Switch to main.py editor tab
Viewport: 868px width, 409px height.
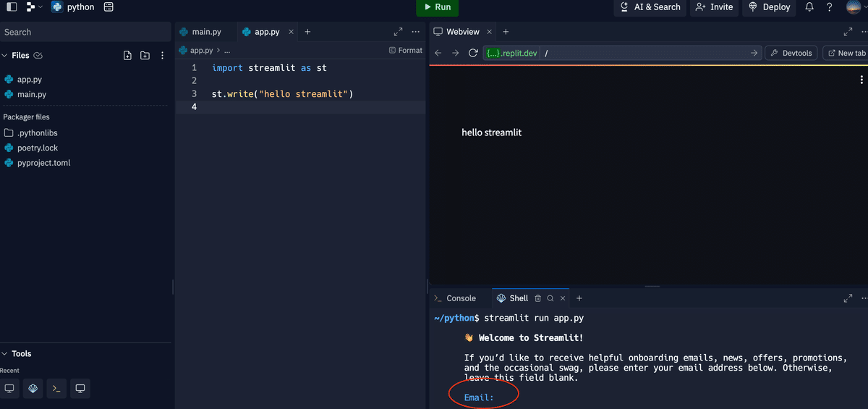click(x=206, y=32)
